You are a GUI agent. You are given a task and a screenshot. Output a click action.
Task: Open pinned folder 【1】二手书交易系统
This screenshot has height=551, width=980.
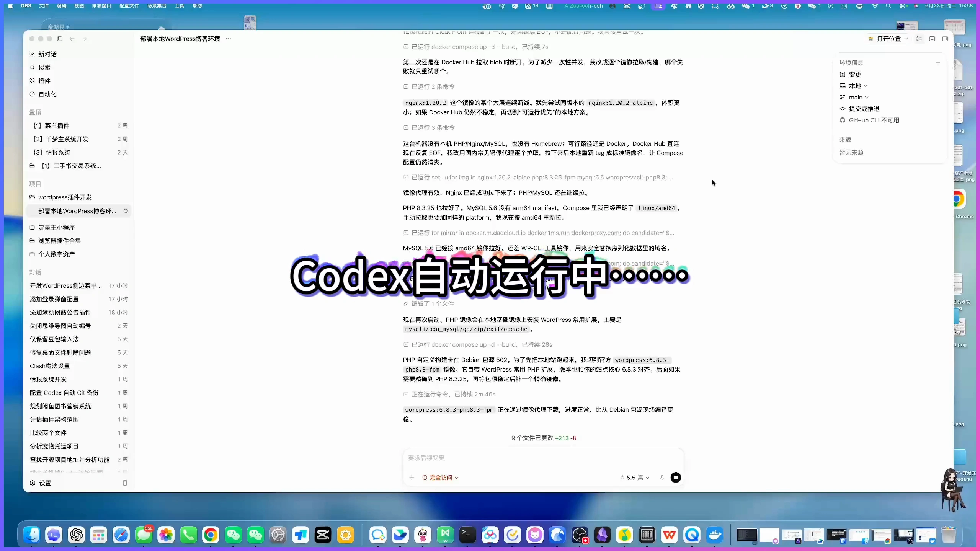79,166
